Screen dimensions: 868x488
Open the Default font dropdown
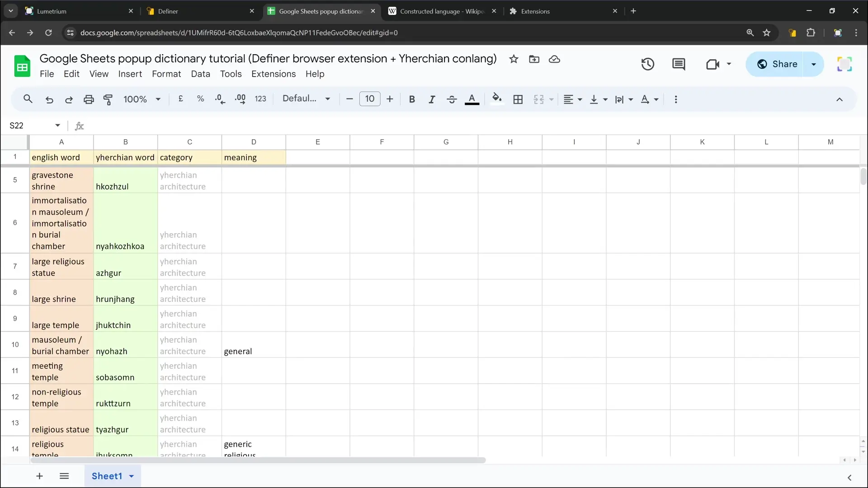point(306,99)
